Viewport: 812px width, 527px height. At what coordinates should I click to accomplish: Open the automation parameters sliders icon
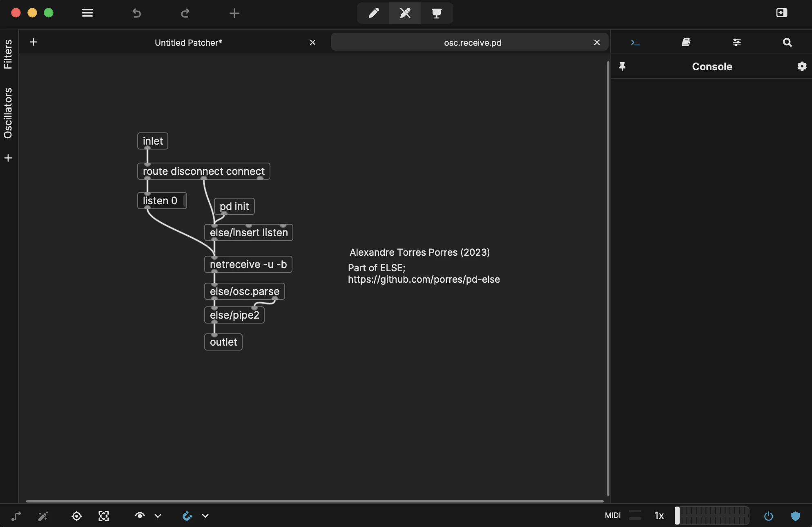click(737, 42)
